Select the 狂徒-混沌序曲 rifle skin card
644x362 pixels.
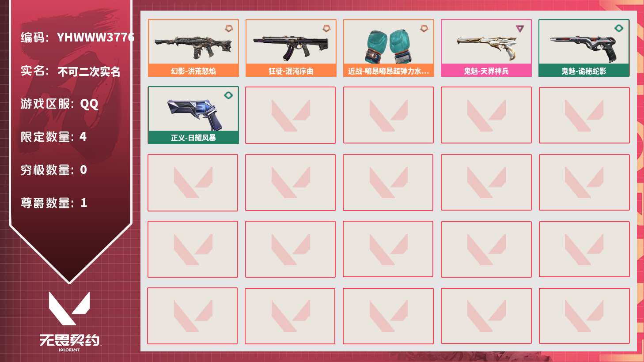pos(291,48)
